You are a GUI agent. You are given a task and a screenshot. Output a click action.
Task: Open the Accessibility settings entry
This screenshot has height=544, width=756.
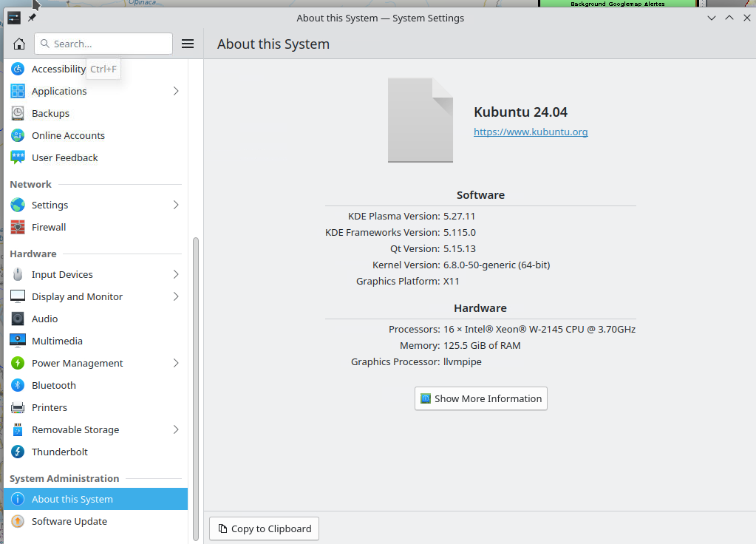[x=95, y=69]
